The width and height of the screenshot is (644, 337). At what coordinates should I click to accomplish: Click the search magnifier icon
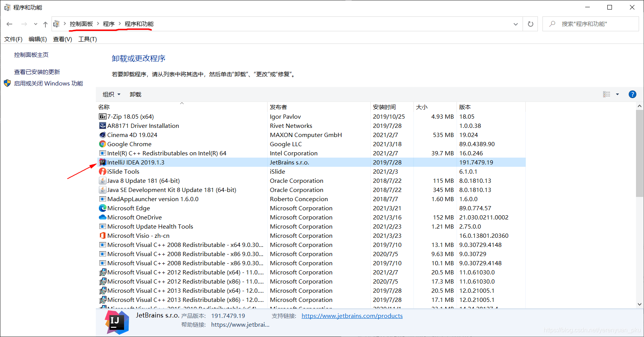click(552, 24)
